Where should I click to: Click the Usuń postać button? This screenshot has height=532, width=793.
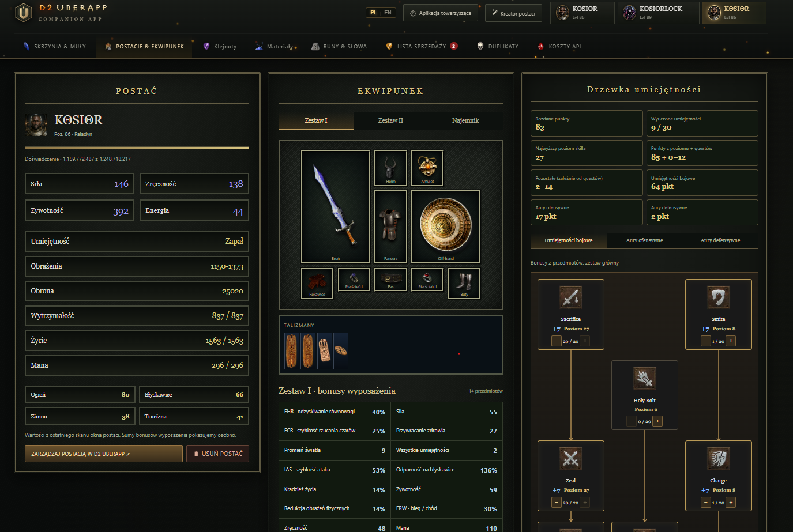point(217,454)
